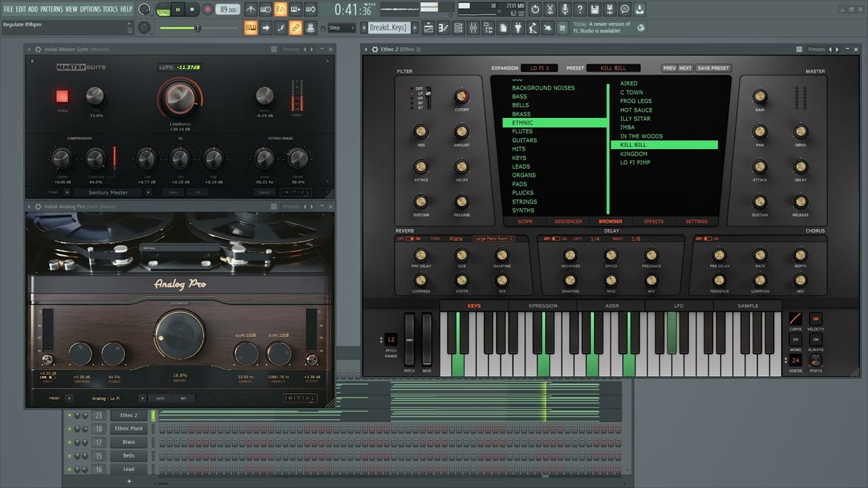
Task: Toggle the Mono ON button
Action: pos(795,340)
